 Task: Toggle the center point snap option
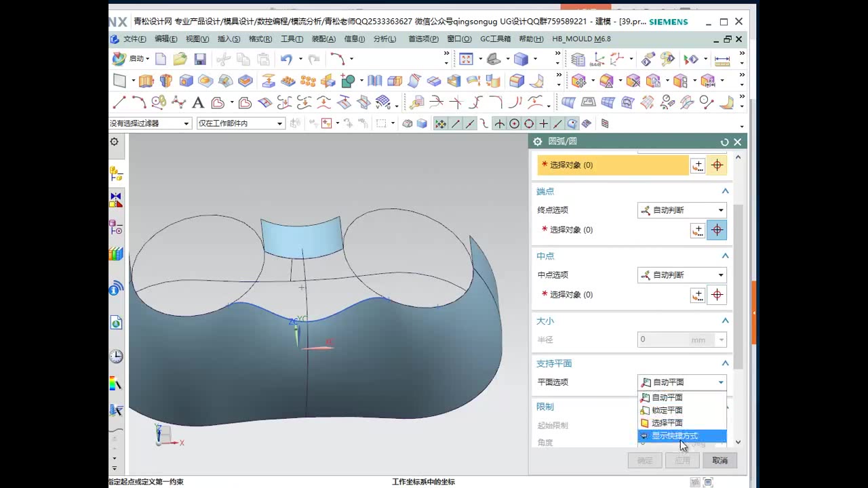point(513,123)
